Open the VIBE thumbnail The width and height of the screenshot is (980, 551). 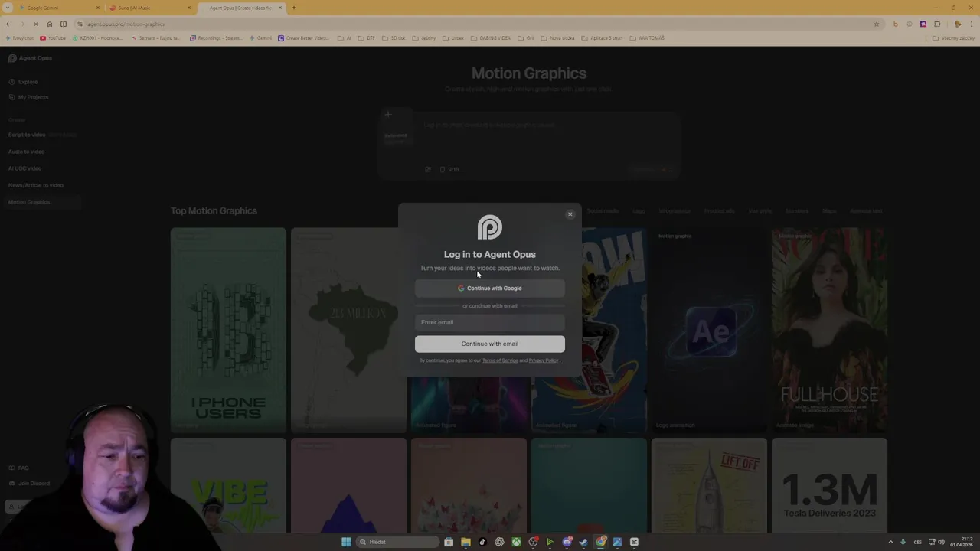coord(228,485)
